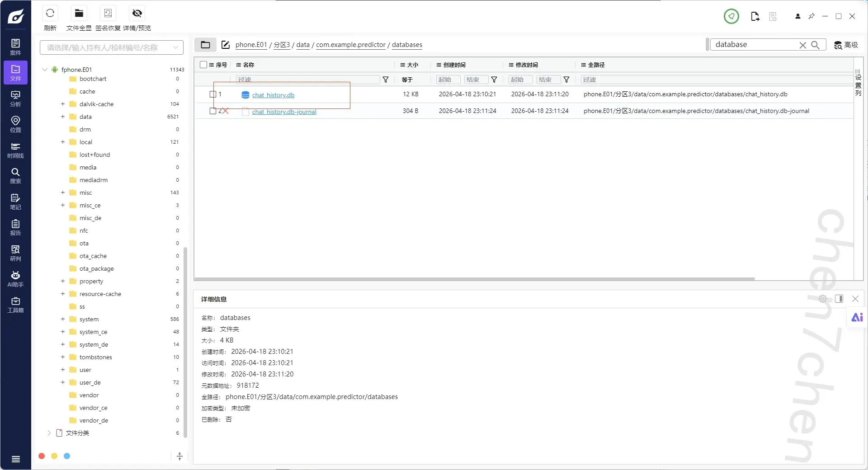The image size is (868, 470).
Task: Open the 案件 case sidebar tab
Action: pos(15,47)
